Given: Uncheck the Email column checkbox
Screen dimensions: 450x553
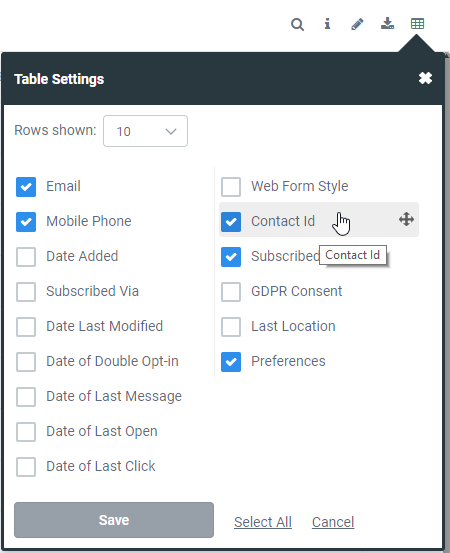Looking at the screenshot, I should pos(26,187).
